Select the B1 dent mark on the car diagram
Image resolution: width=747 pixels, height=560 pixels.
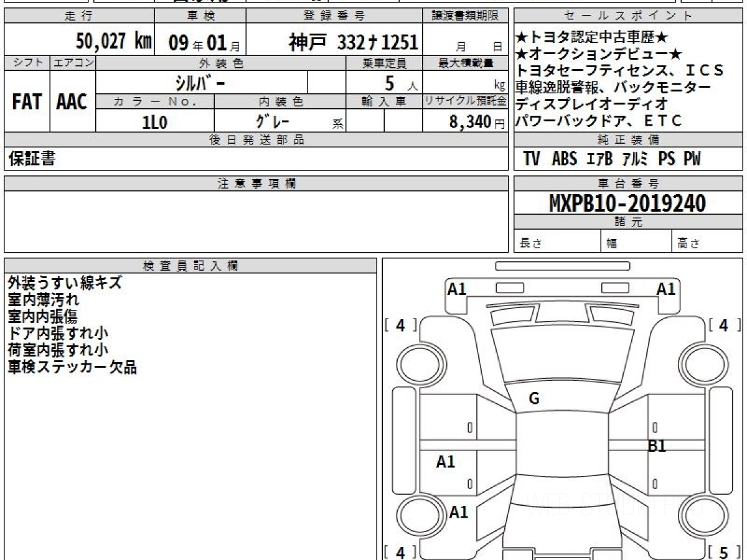coord(657,446)
